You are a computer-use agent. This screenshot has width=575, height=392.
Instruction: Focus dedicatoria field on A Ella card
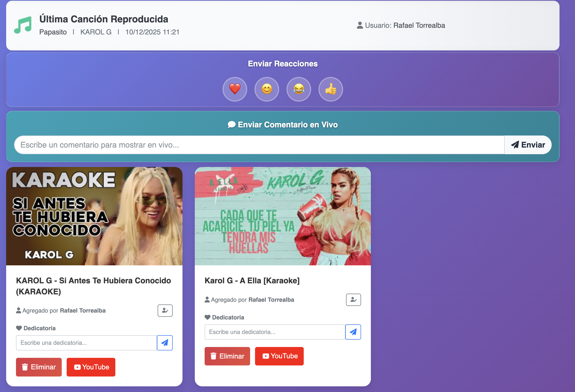pos(275,332)
